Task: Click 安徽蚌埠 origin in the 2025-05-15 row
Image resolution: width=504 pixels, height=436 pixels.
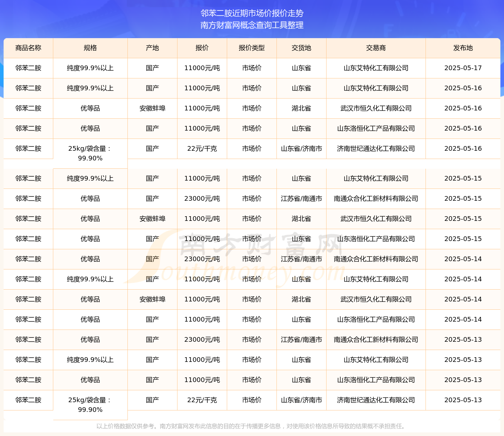Action: click(x=153, y=219)
